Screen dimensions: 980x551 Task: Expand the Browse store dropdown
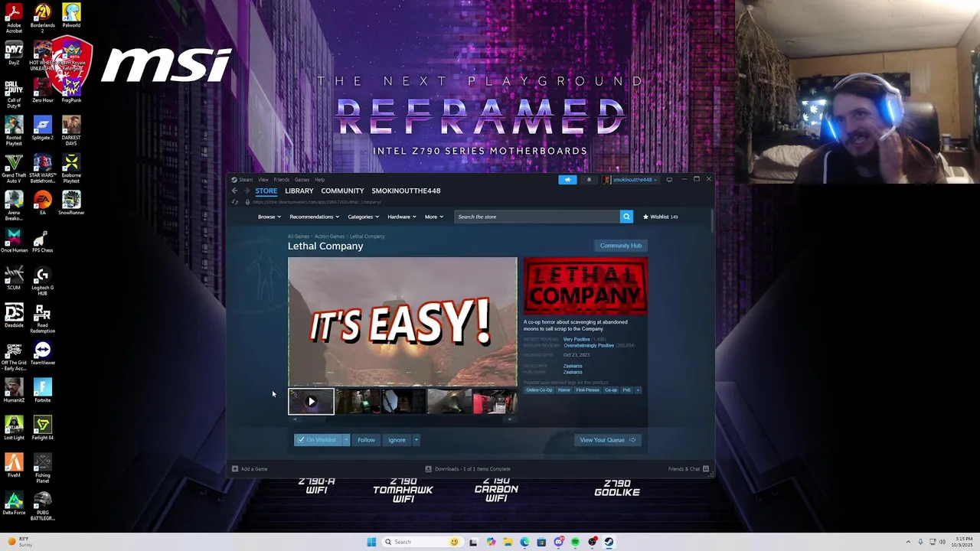click(x=269, y=217)
